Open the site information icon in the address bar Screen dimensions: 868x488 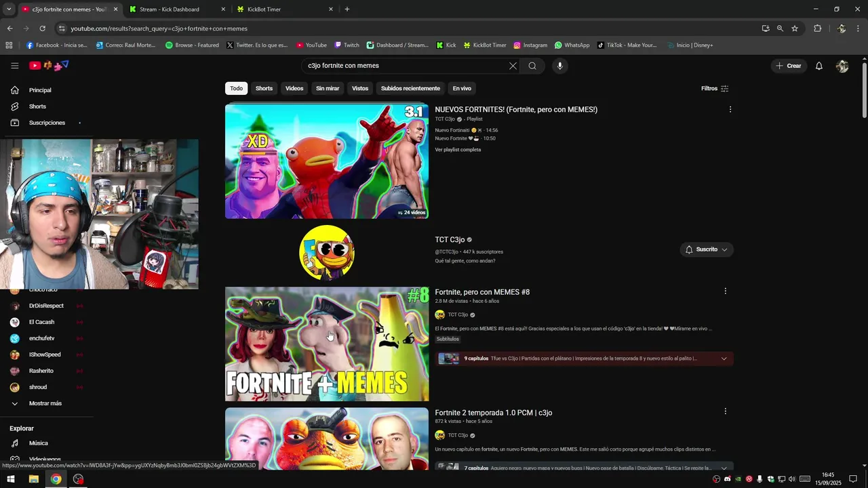click(62, 28)
